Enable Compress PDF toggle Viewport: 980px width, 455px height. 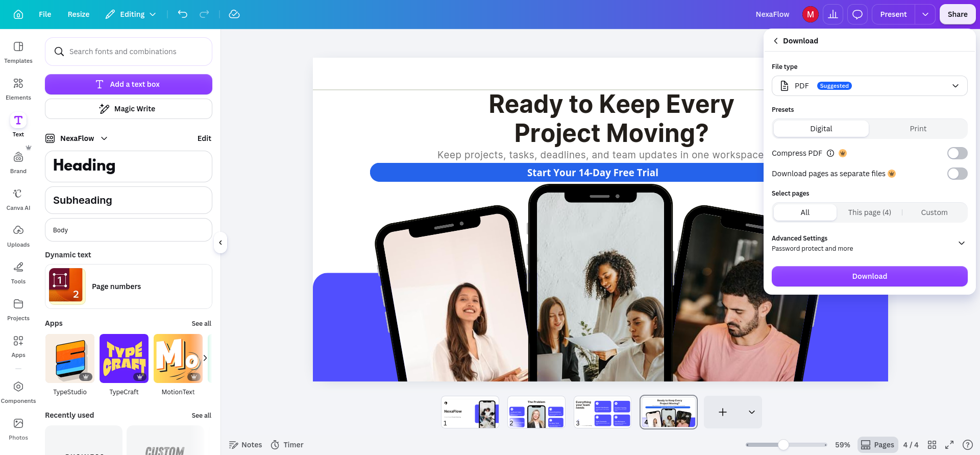pyautogui.click(x=957, y=153)
